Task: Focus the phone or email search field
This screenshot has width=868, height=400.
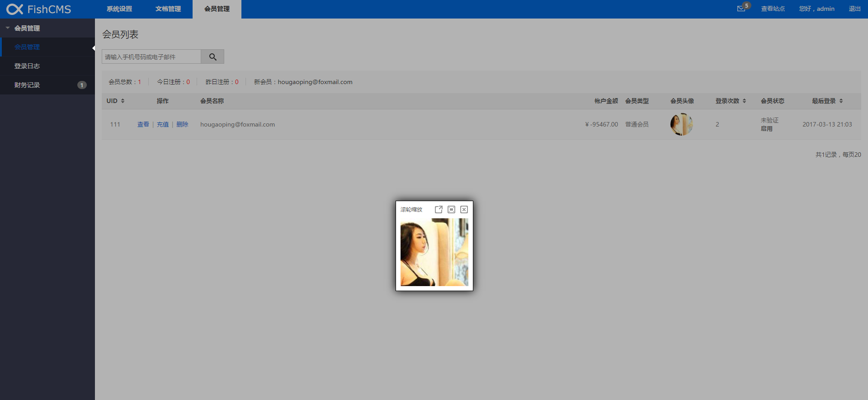Action: (151, 56)
